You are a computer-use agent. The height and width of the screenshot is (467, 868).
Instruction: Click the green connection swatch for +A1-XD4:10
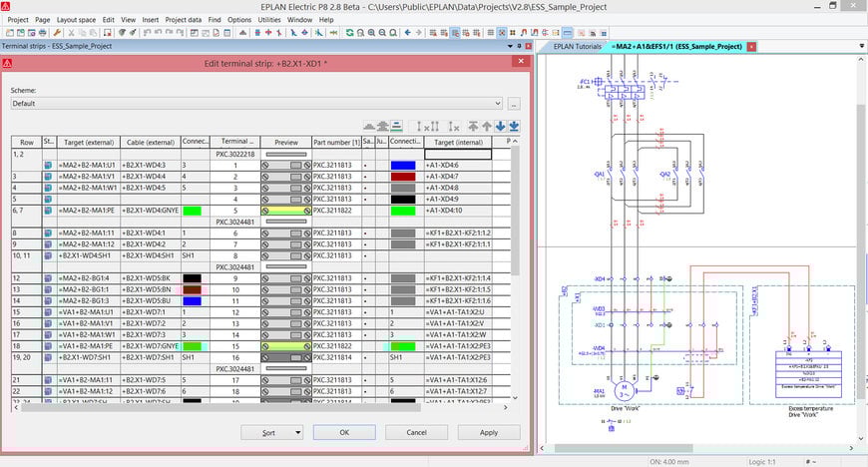pyautogui.click(x=402, y=210)
